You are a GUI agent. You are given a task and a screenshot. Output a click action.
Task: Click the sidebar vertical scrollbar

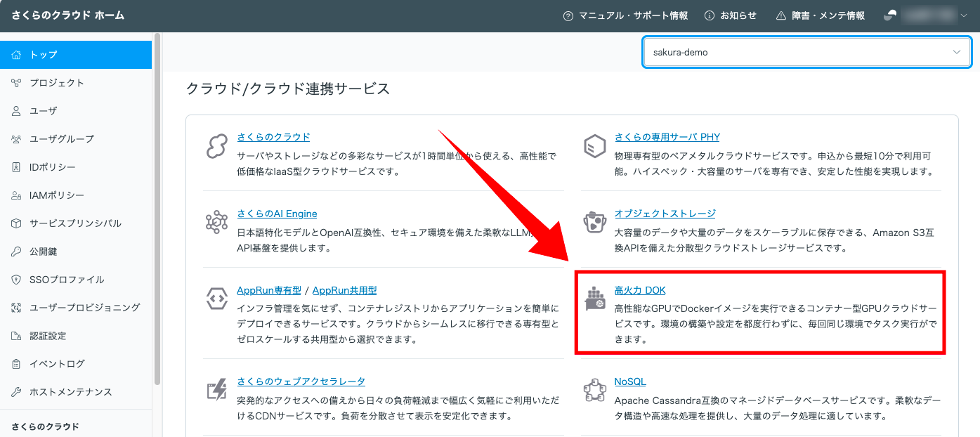click(x=157, y=211)
